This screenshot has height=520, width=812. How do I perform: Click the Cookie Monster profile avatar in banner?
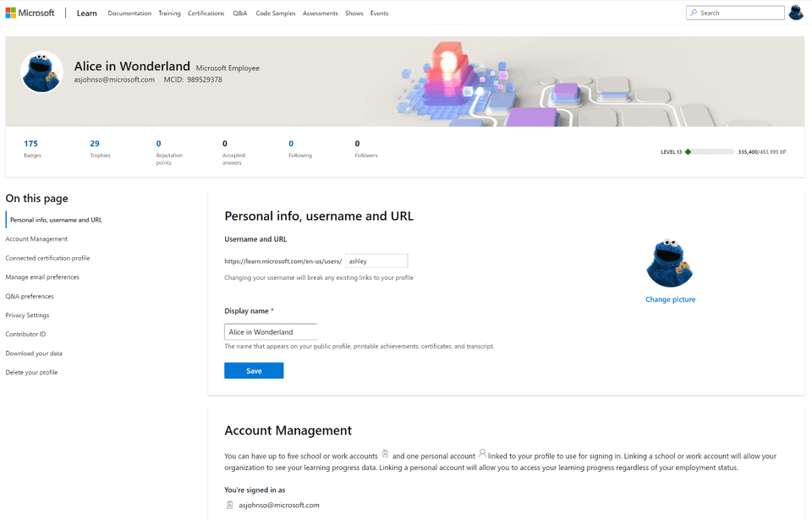point(42,72)
